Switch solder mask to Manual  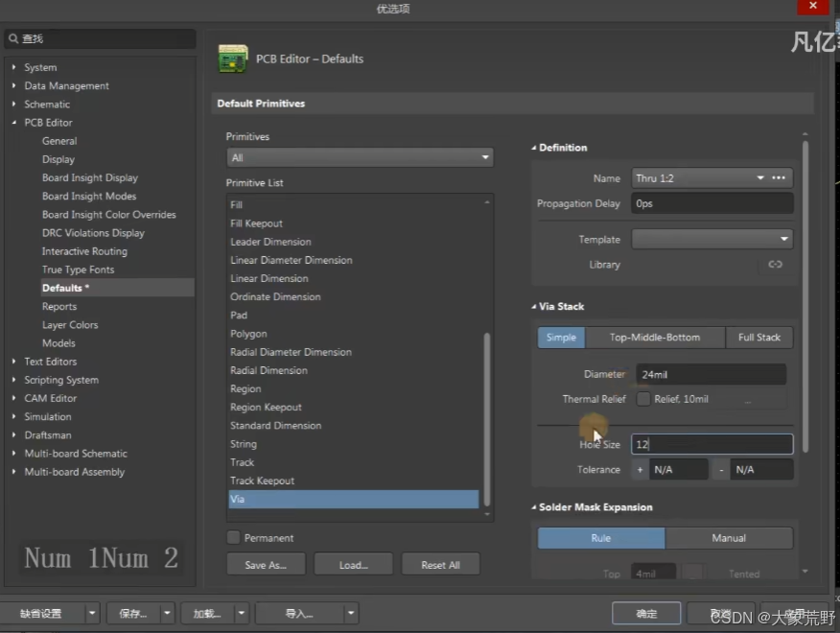(729, 538)
